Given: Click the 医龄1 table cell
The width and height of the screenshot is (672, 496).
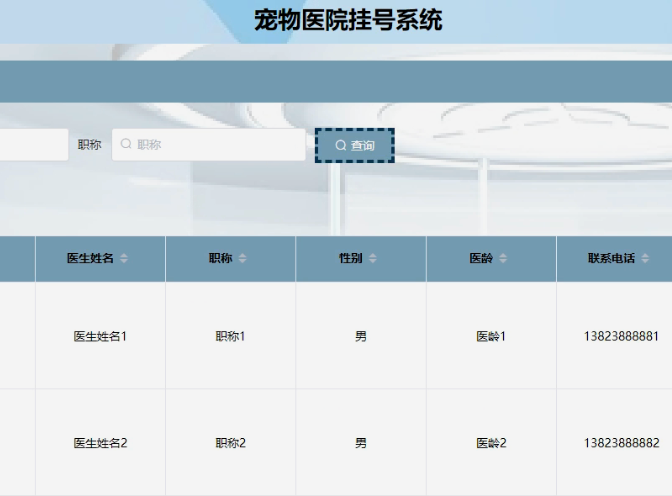Looking at the screenshot, I should pyautogui.click(x=491, y=336).
